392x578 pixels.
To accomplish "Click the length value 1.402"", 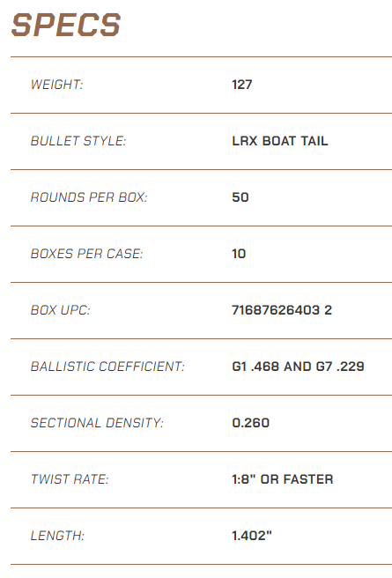I will pyautogui.click(x=252, y=536).
